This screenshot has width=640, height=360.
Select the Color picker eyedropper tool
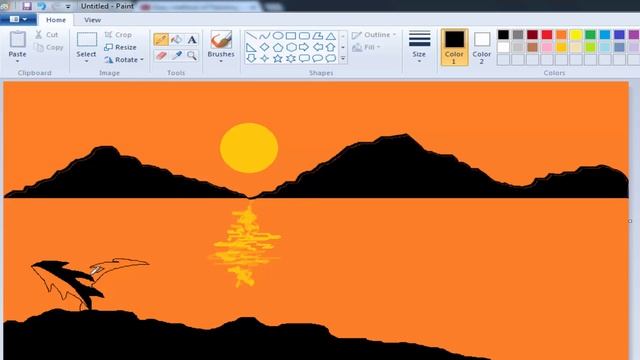tap(176, 56)
